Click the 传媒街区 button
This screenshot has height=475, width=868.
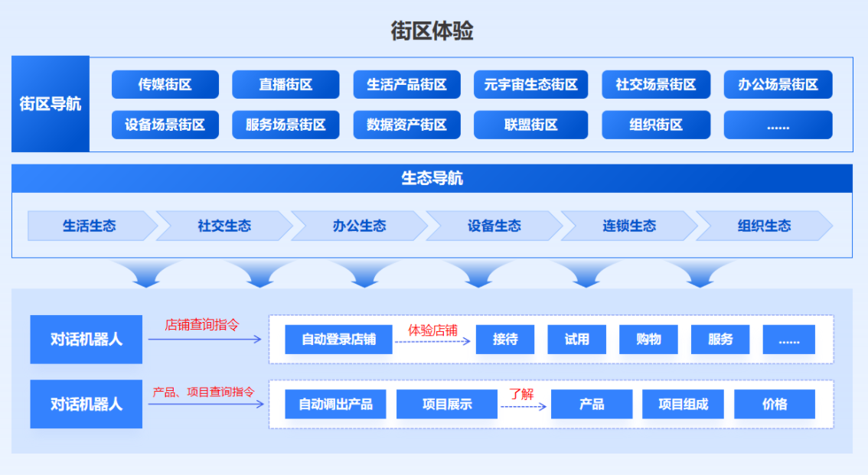(165, 85)
